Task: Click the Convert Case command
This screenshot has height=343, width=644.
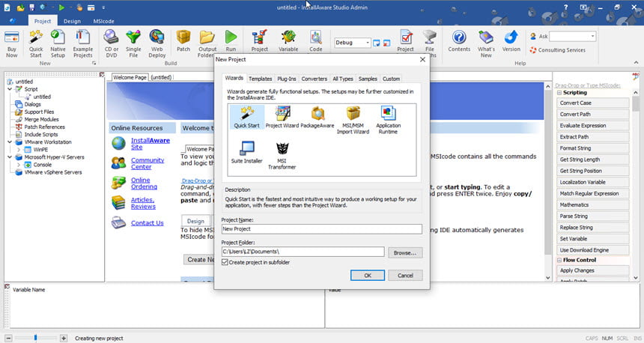Action: click(x=592, y=103)
